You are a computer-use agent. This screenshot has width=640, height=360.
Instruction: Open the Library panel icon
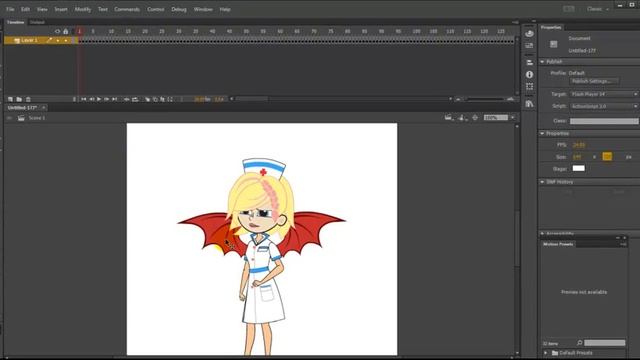pos(529,104)
